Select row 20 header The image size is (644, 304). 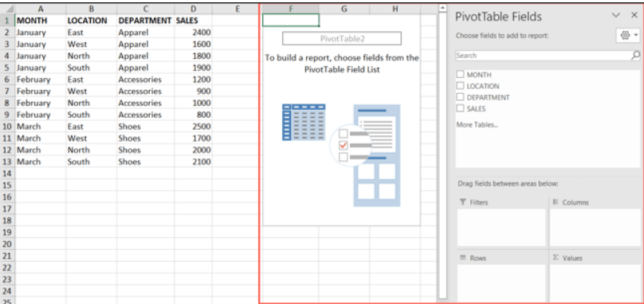click(x=7, y=244)
